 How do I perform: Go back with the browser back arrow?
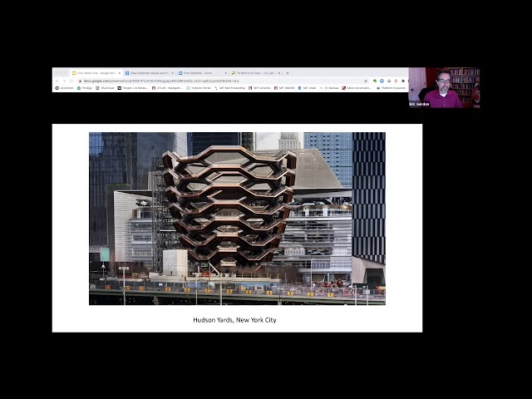click(57, 81)
